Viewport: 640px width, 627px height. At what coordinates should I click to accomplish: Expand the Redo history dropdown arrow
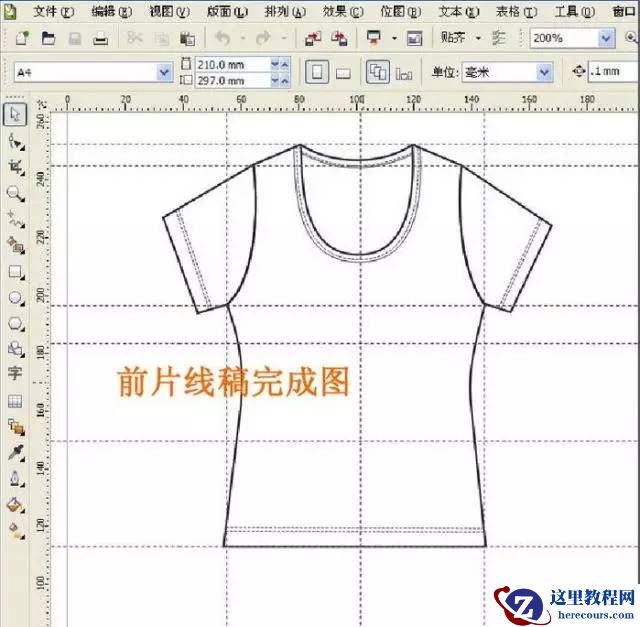pos(284,39)
